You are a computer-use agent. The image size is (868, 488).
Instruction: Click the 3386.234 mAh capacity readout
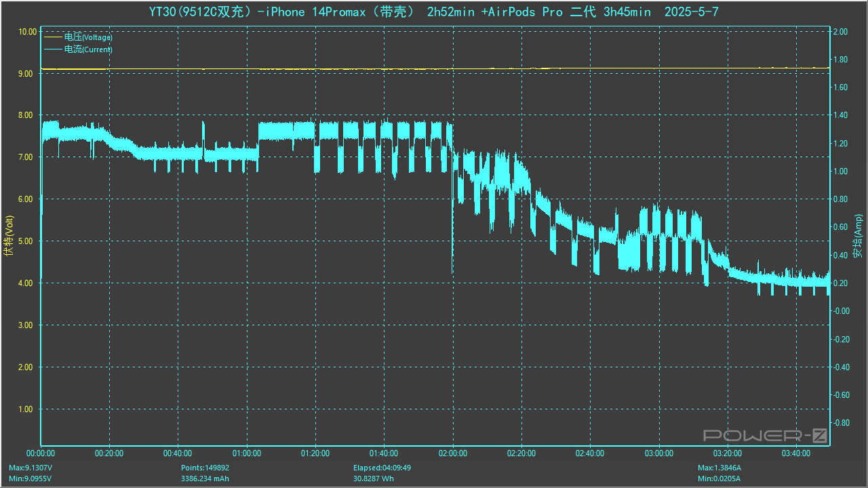205,479
